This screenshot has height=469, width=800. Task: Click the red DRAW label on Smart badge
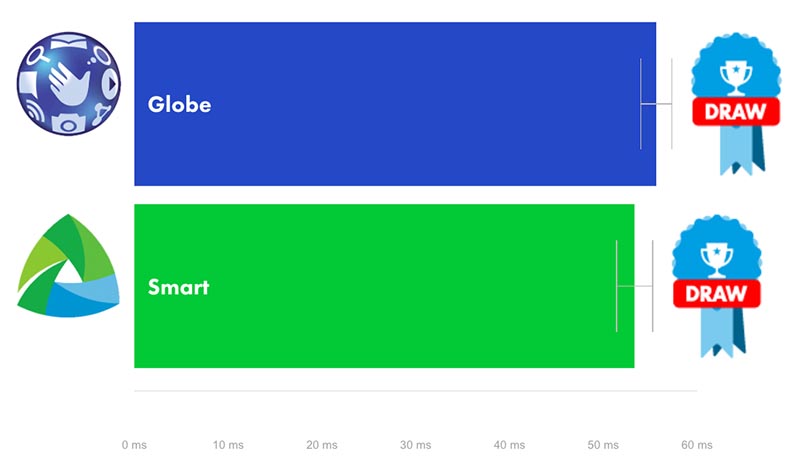click(x=716, y=293)
